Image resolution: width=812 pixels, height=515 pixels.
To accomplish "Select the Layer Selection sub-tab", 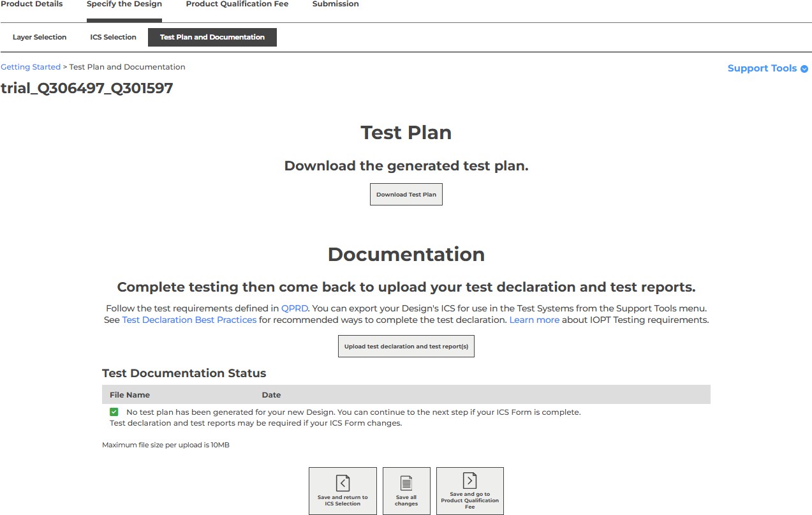I will point(40,37).
